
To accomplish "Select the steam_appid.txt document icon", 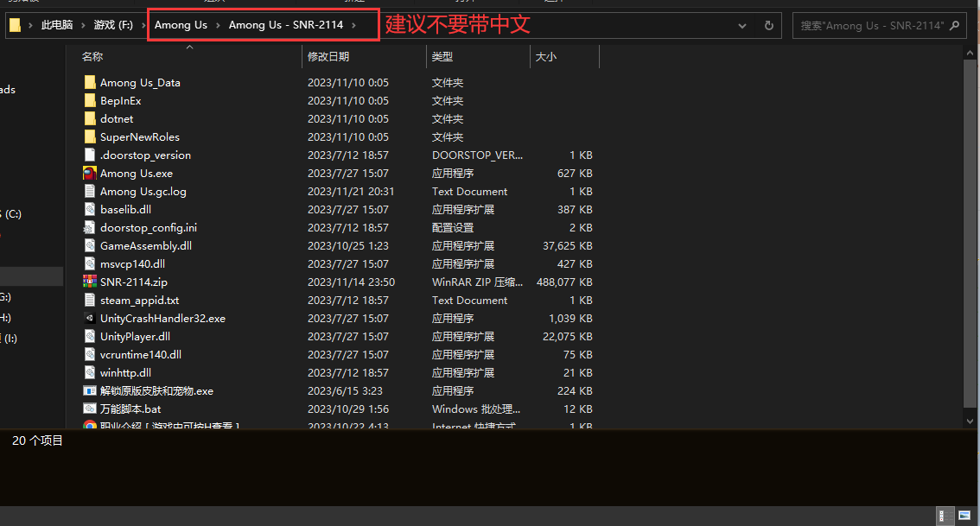I will coord(90,300).
